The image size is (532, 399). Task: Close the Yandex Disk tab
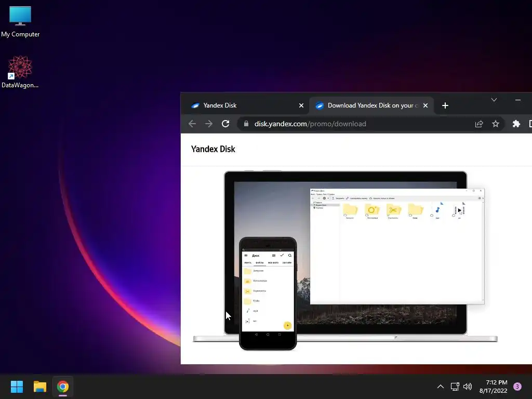301,105
